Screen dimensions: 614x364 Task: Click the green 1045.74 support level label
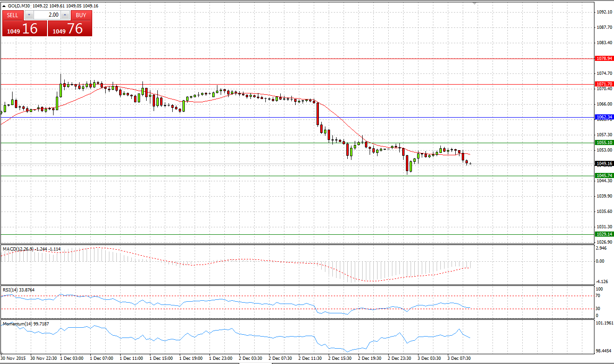click(605, 176)
